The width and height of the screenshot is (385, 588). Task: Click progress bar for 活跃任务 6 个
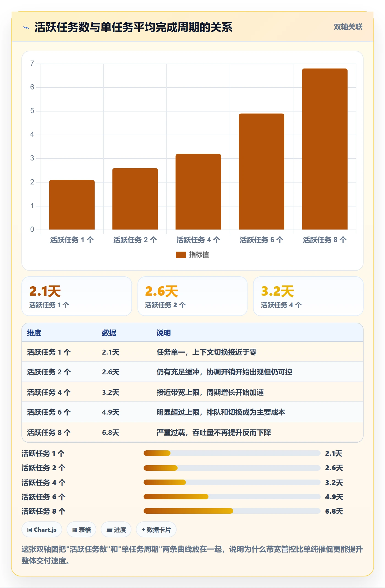232,497
